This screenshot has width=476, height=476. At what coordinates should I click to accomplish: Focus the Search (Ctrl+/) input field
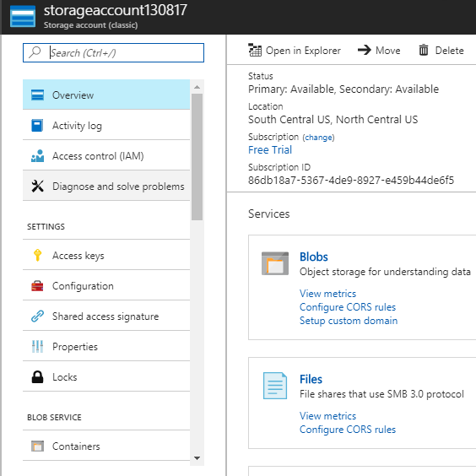click(113, 52)
